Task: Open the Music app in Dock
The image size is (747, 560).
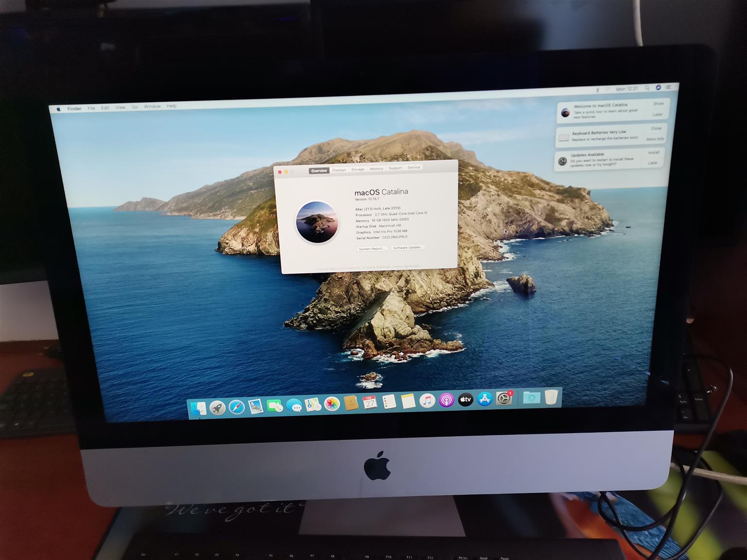Action: pos(427,401)
